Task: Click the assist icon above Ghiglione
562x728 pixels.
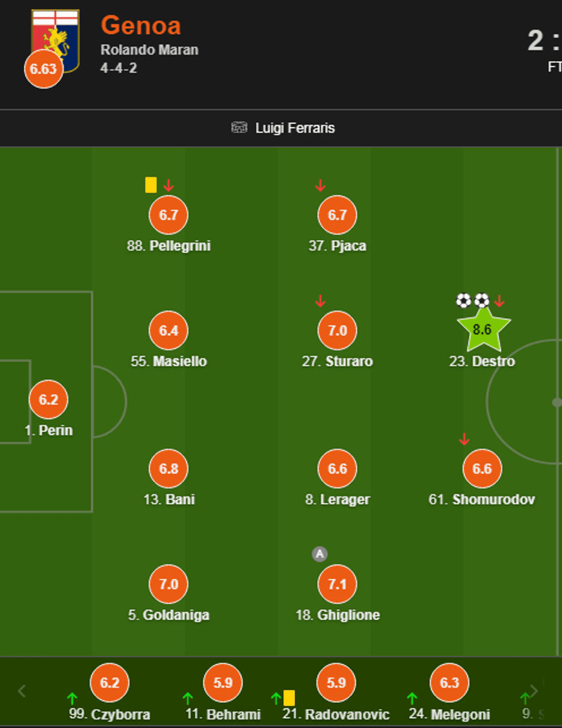Action: (x=319, y=554)
